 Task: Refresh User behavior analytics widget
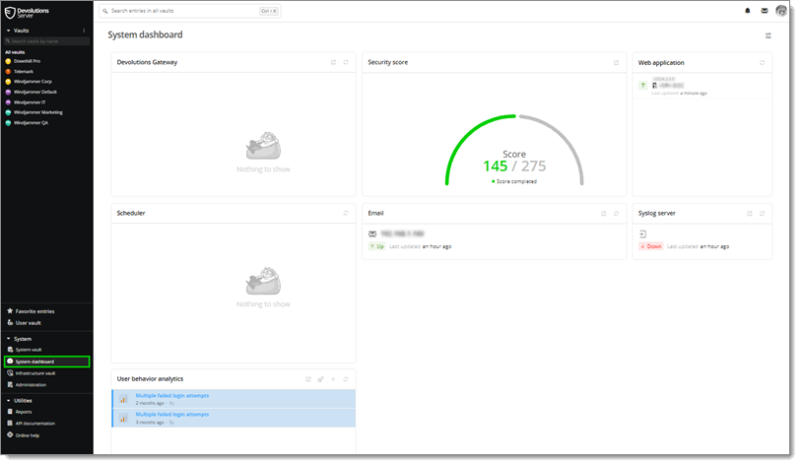346,379
